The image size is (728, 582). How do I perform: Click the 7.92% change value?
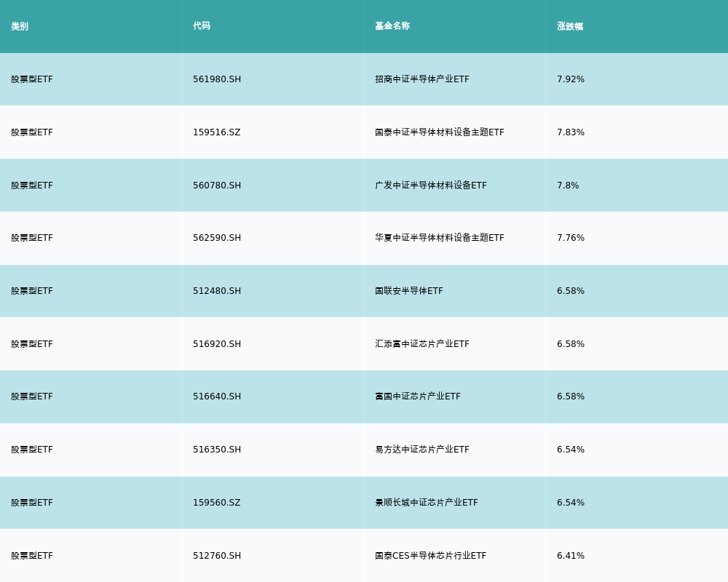(571, 79)
